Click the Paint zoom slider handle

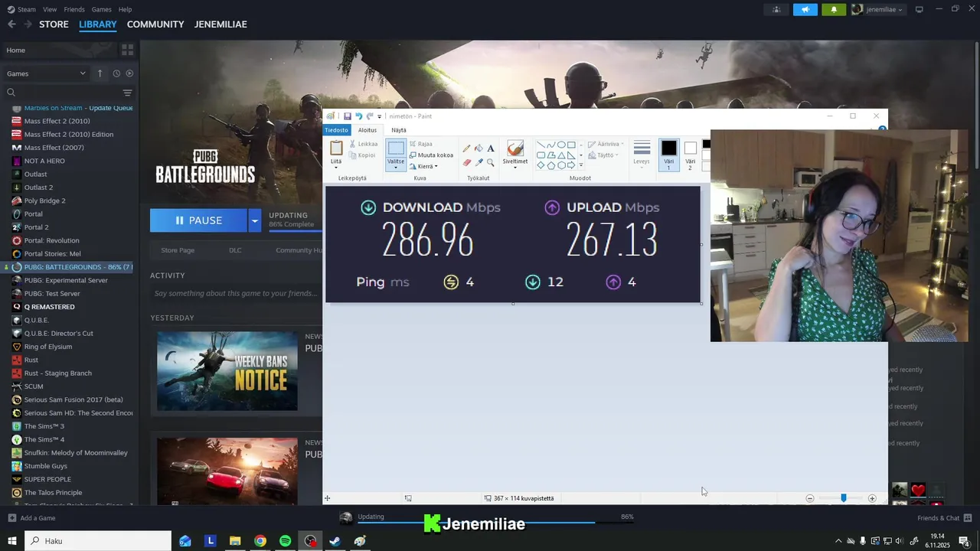point(843,498)
